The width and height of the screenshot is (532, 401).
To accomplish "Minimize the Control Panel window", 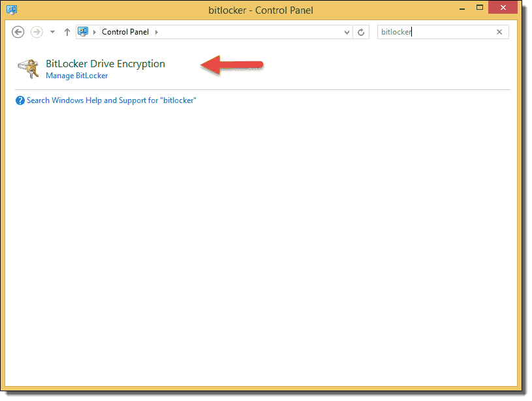I will (462, 7).
